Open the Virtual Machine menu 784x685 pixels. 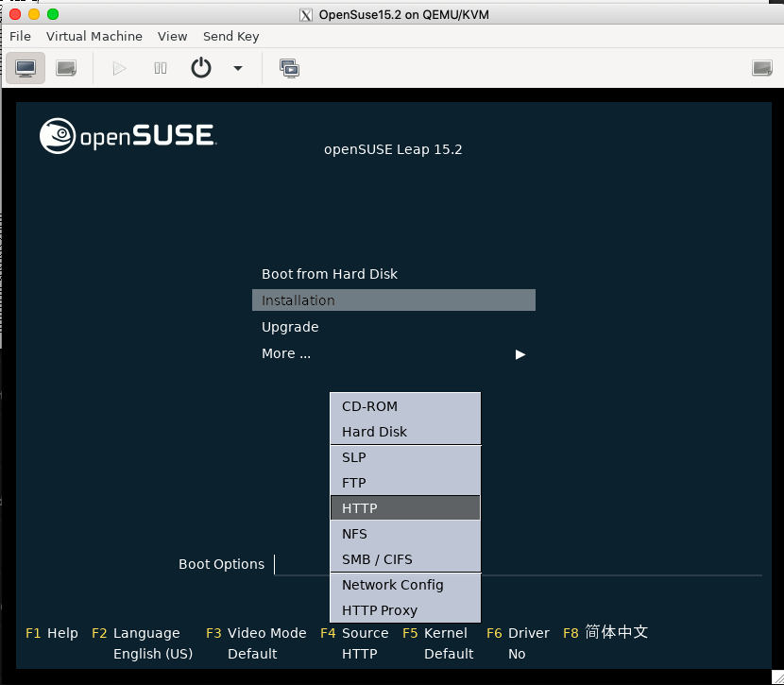pyautogui.click(x=94, y=37)
